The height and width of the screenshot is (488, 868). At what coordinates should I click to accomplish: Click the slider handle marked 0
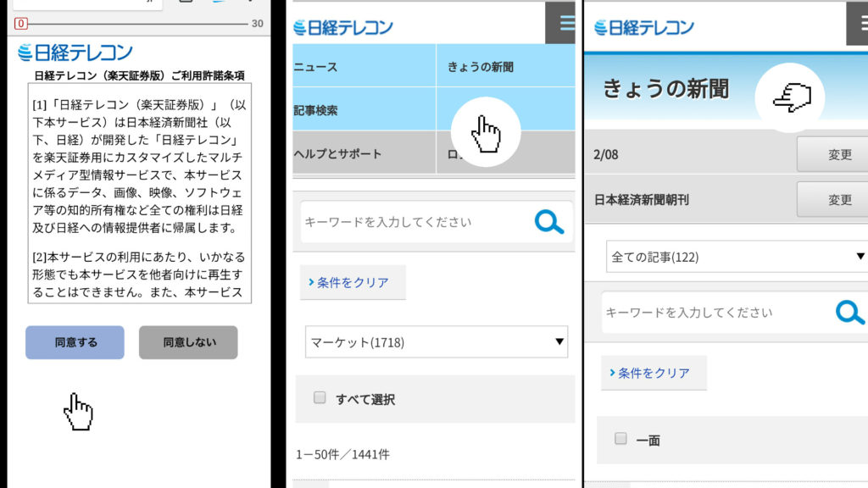pyautogui.click(x=21, y=23)
